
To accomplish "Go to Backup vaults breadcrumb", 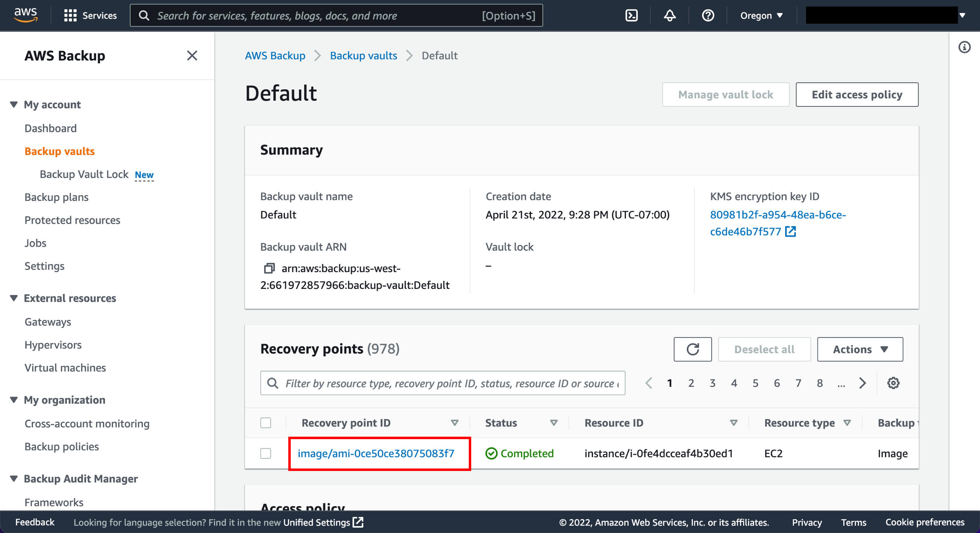I will coord(363,56).
